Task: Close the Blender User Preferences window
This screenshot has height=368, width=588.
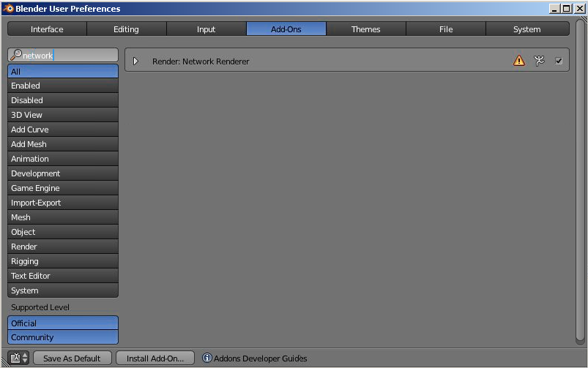Action: click(580, 8)
